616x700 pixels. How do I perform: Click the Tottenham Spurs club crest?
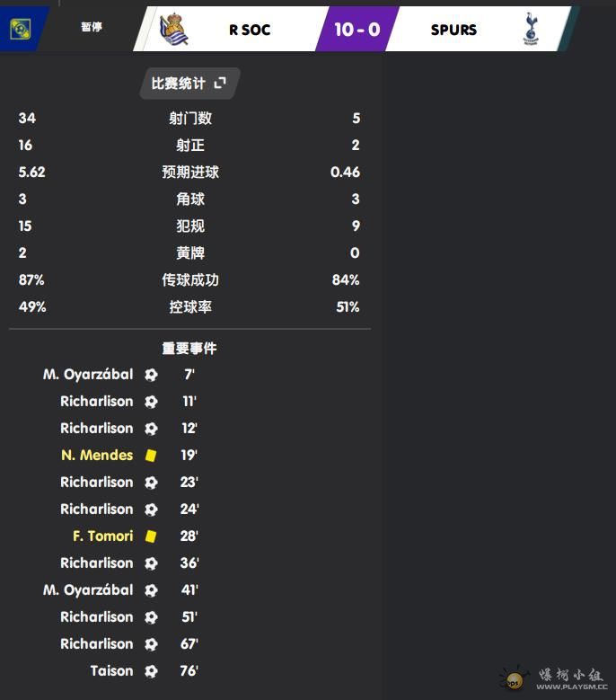532,29
